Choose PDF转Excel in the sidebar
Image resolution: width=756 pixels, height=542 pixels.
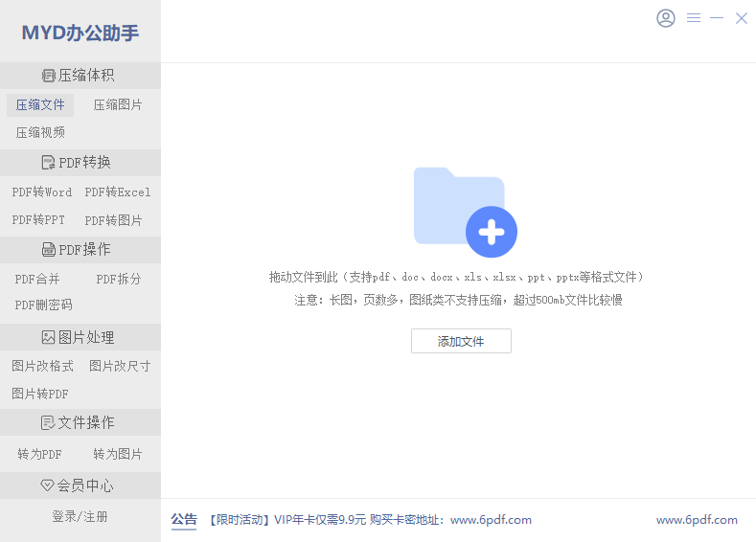point(118,192)
